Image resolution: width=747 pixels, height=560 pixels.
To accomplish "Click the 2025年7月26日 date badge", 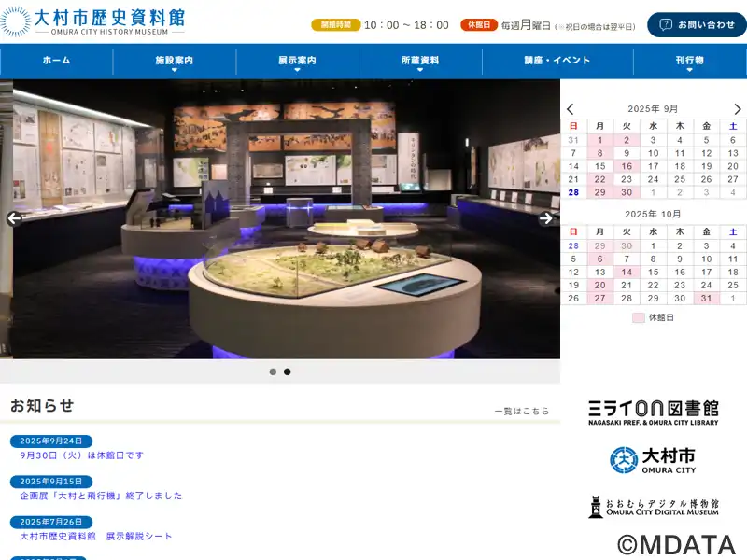I will pyautogui.click(x=51, y=522).
